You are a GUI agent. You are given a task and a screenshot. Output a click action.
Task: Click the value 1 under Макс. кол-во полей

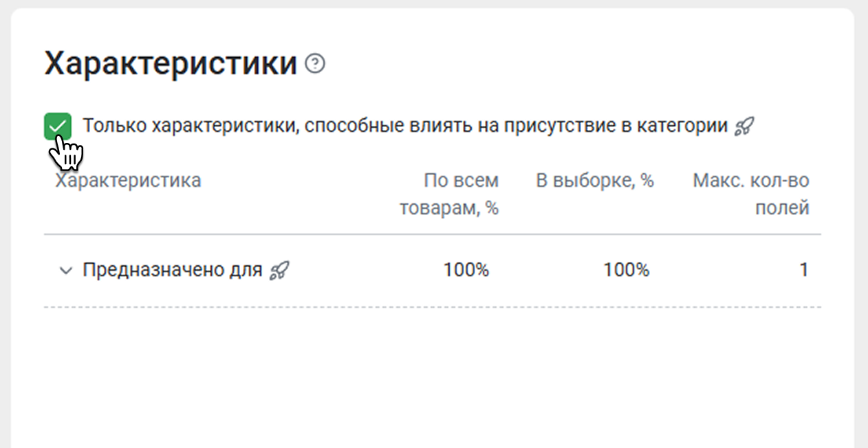click(x=803, y=270)
